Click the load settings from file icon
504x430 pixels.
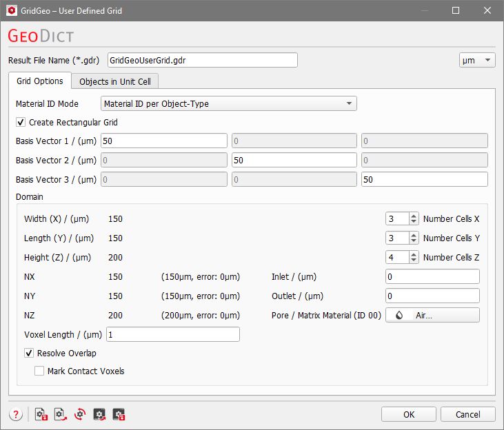[61, 415]
